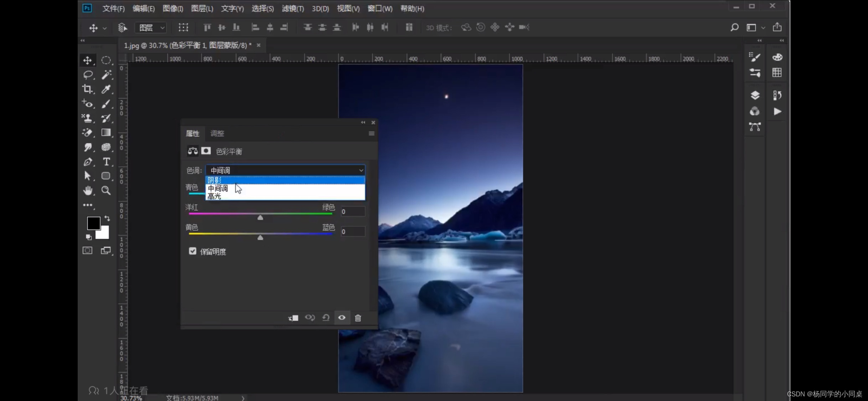868x401 pixels.
Task: Switch to the 调整 tab
Action: pyautogui.click(x=217, y=133)
